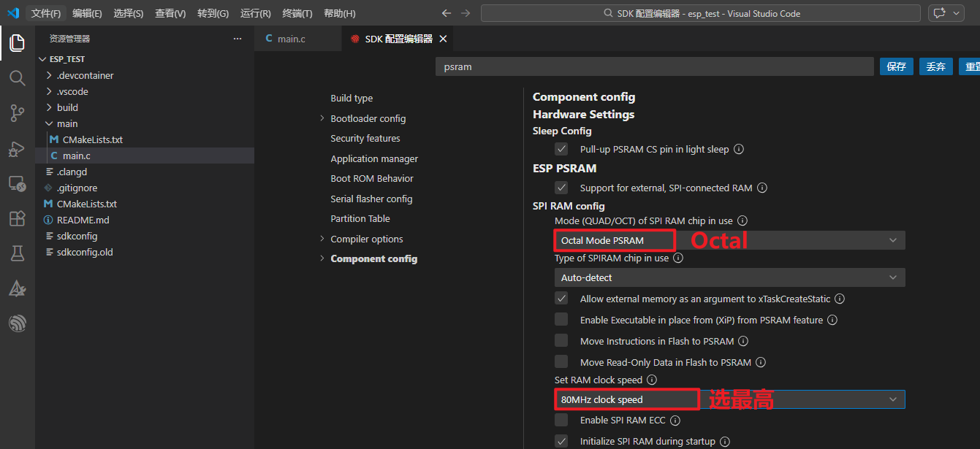
Task: Go back with the left arrow
Action: click(x=447, y=13)
